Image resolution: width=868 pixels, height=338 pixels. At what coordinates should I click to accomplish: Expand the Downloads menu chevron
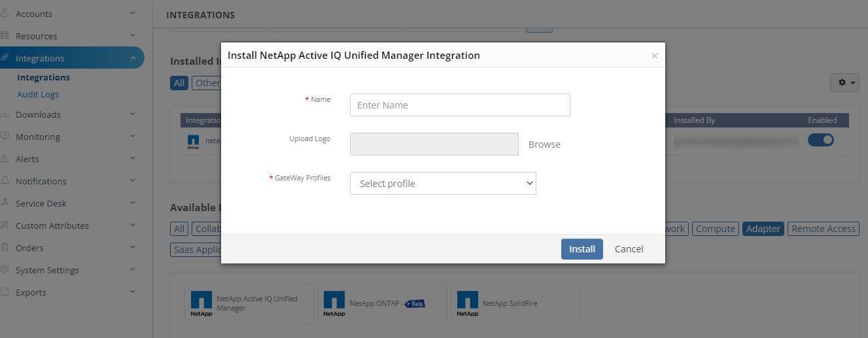coord(133,114)
